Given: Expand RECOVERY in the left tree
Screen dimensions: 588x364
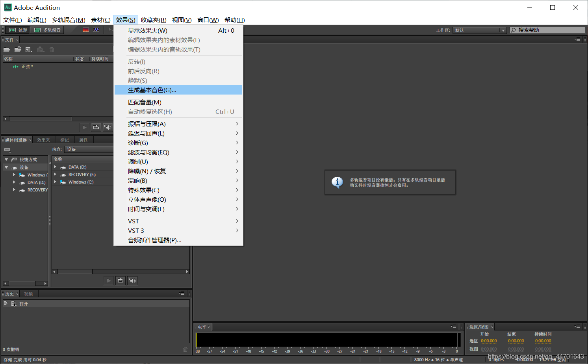Looking at the screenshot, I should (x=14, y=190).
